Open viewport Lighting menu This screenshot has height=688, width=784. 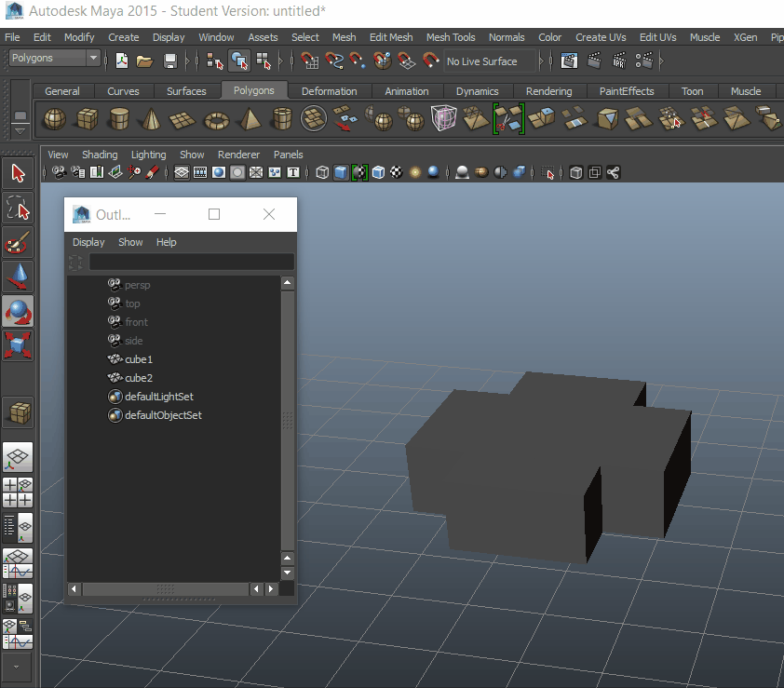point(148,155)
